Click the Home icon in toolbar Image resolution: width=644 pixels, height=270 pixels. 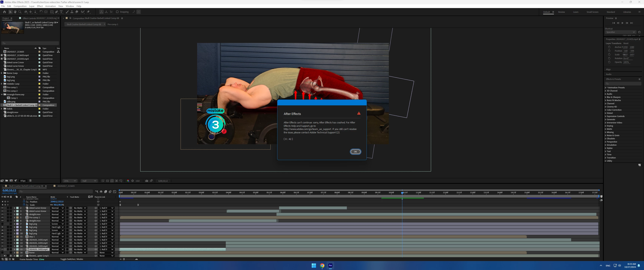(x=4, y=12)
